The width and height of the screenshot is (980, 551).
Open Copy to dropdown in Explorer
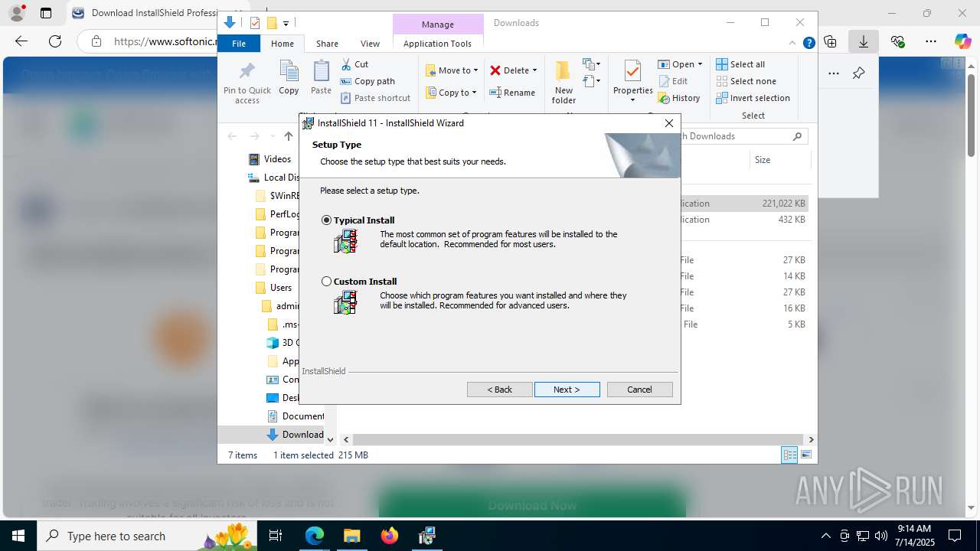(451, 93)
